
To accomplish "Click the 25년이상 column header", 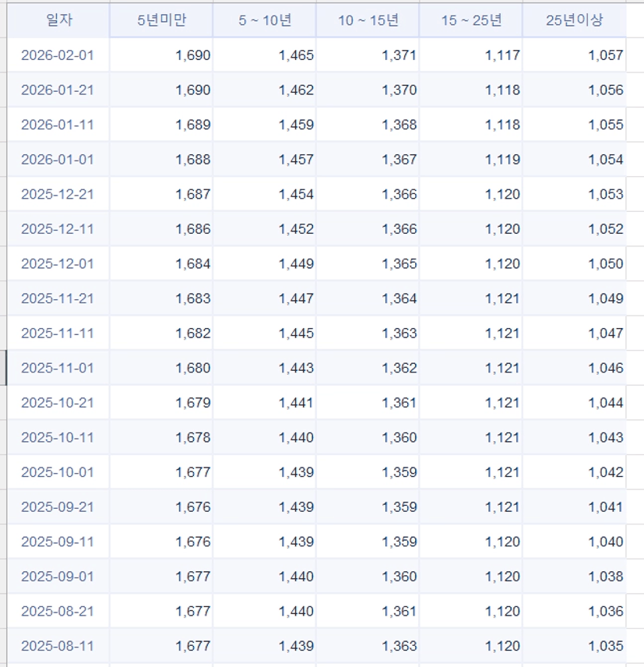I will tap(574, 20).
